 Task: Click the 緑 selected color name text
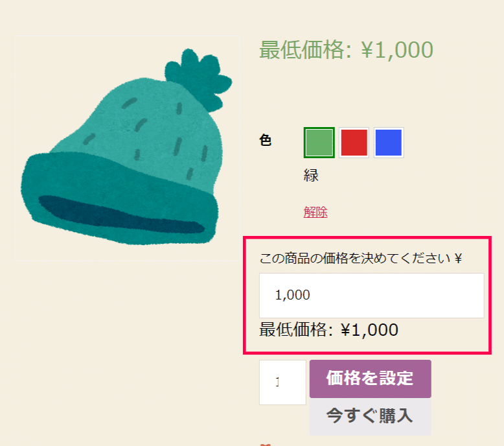click(x=311, y=176)
